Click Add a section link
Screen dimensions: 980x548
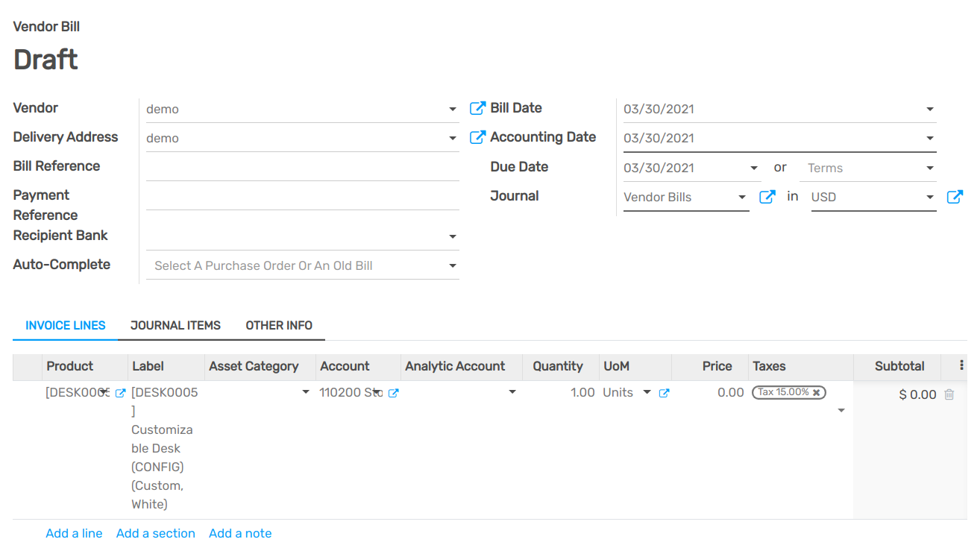[x=155, y=533]
